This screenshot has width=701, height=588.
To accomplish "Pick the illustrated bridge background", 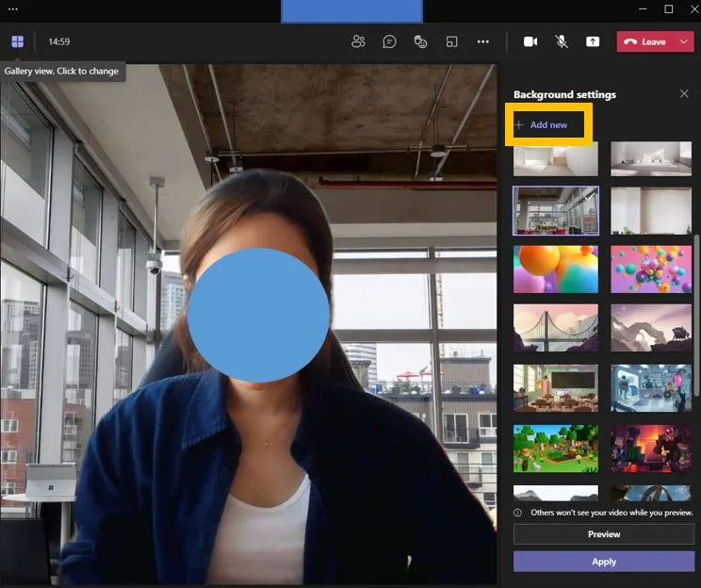I will [556, 328].
